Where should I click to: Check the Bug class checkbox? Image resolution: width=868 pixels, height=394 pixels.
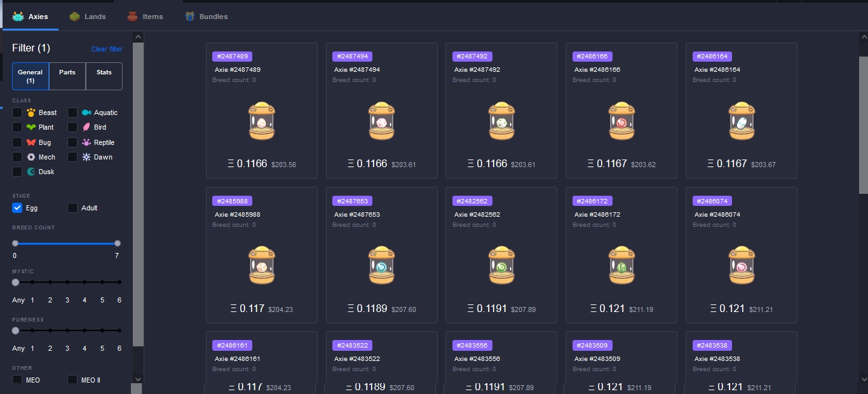point(17,142)
